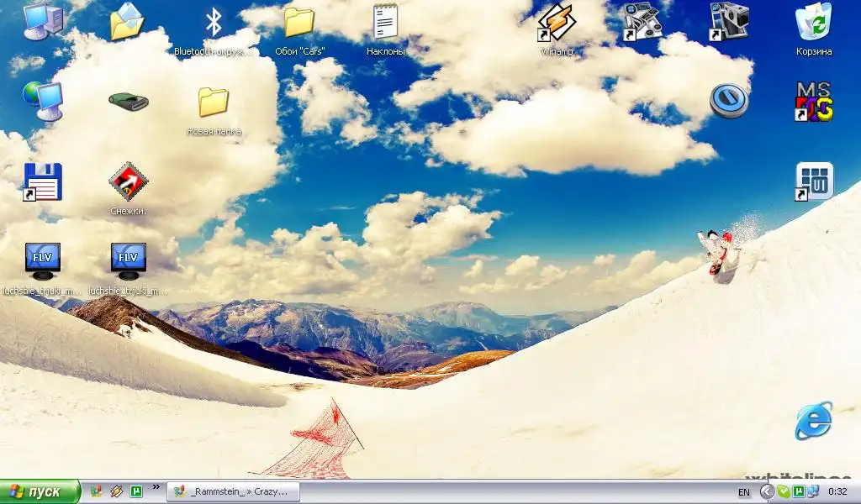Viewport: 861px width, 504px height.
Task: Select the Bluetooth neighborhood desktop icon
Action: tap(214, 24)
